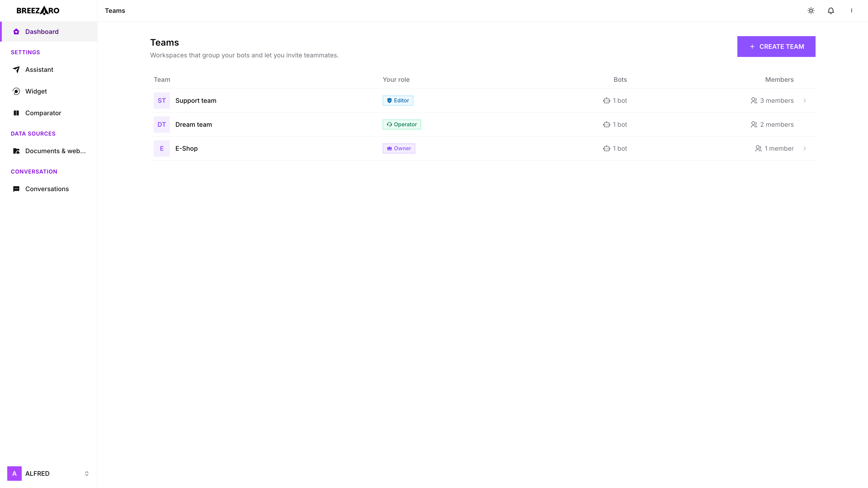Click the up-down chevrons beside ALFRED

87,474
